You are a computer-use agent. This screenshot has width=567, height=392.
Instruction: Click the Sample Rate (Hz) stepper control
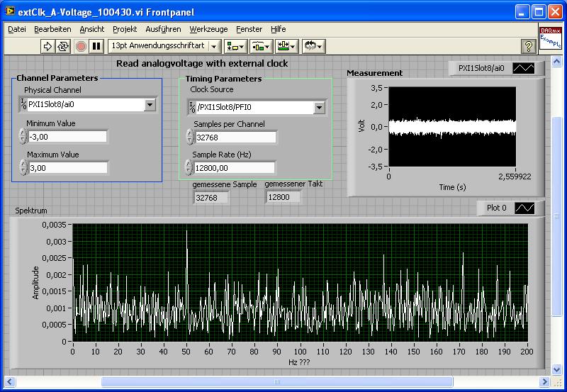click(x=189, y=168)
